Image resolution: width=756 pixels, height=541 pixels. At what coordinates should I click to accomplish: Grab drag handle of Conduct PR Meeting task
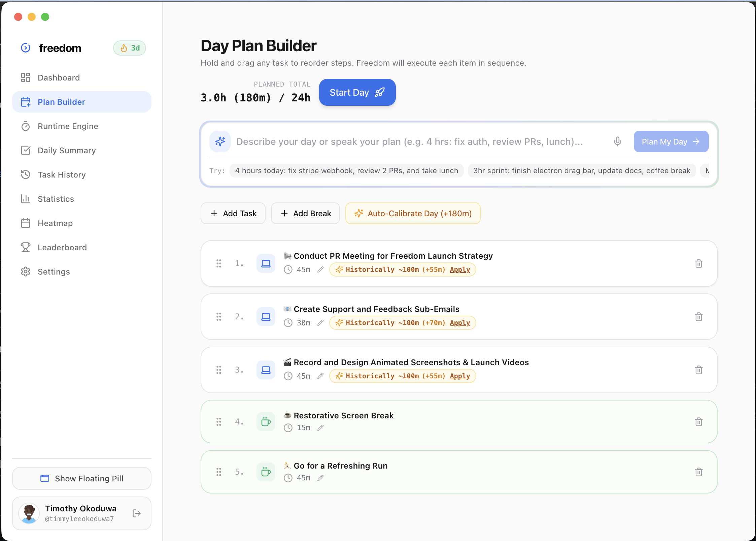click(x=219, y=263)
